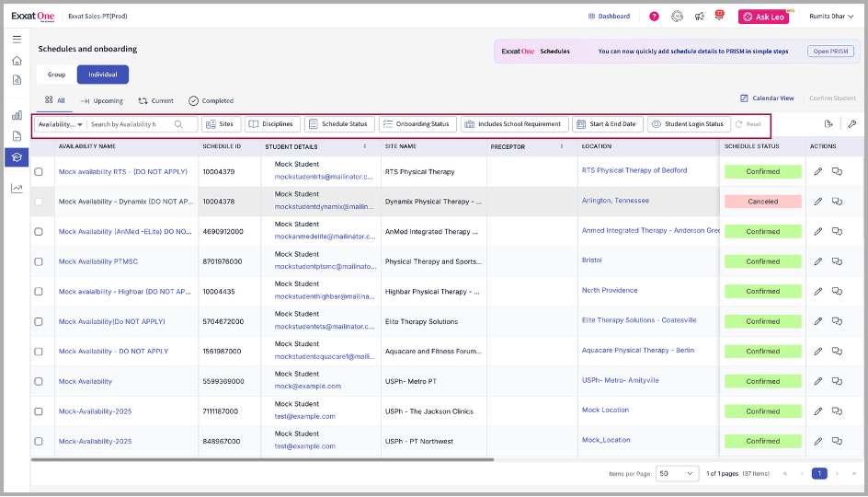Click the Open PRISM button
Viewport: 868px width, 497px height.
pos(830,52)
